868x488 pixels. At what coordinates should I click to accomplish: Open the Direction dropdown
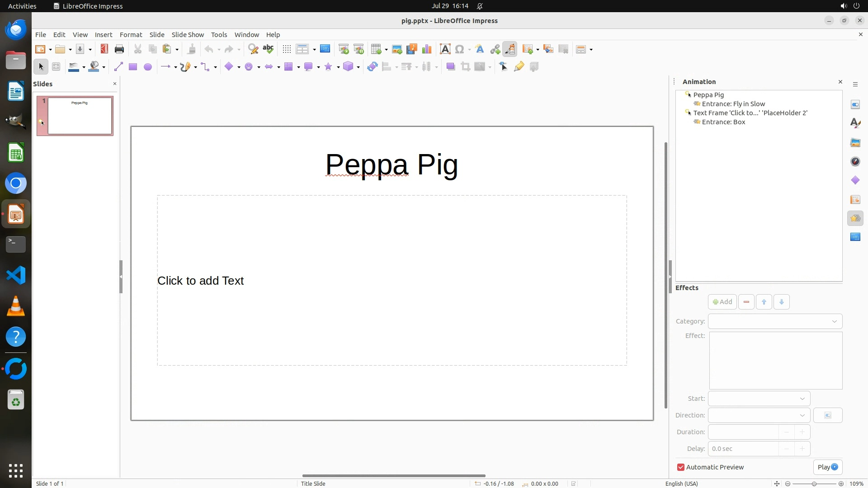[759, 415]
